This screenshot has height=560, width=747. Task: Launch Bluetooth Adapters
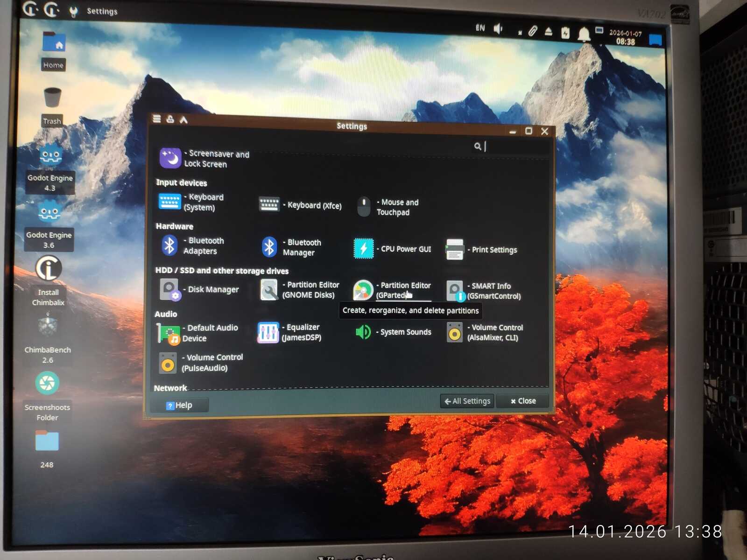(x=192, y=245)
